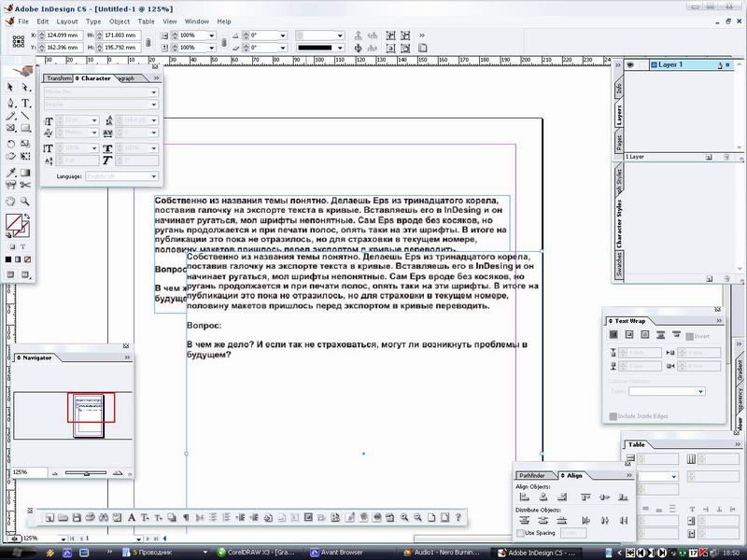The width and height of the screenshot is (747, 560).
Task: Click the Find binoculars icon
Action: point(104,518)
